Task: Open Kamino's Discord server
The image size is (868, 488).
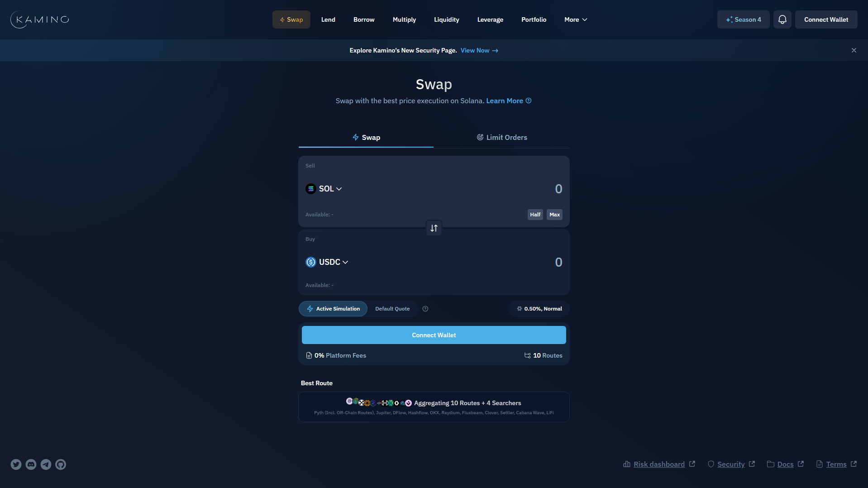Action: point(31,464)
